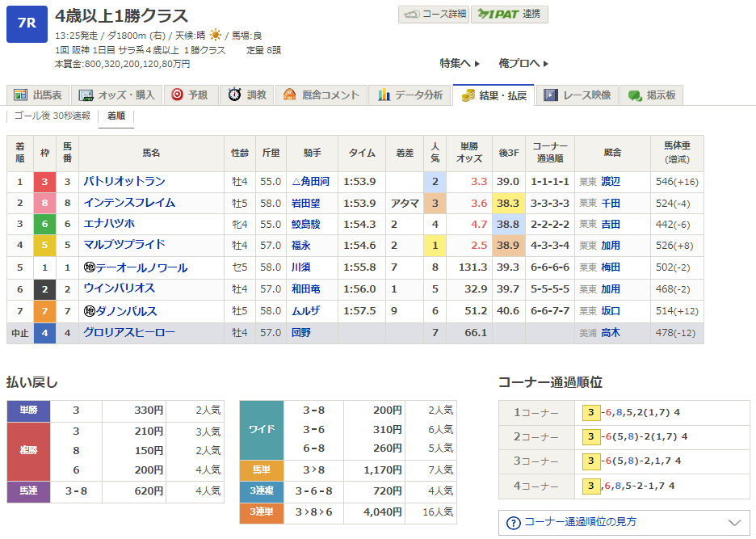This screenshot has width=756, height=539.
Task: Click the IPAT連携 button
Action: [510, 15]
